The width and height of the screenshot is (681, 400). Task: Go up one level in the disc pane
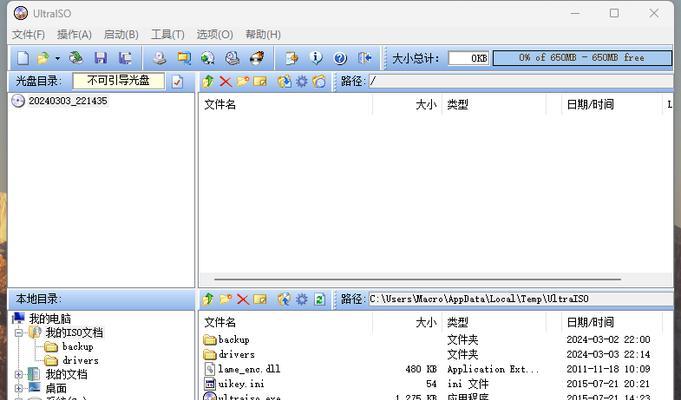pyautogui.click(x=208, y=81)
